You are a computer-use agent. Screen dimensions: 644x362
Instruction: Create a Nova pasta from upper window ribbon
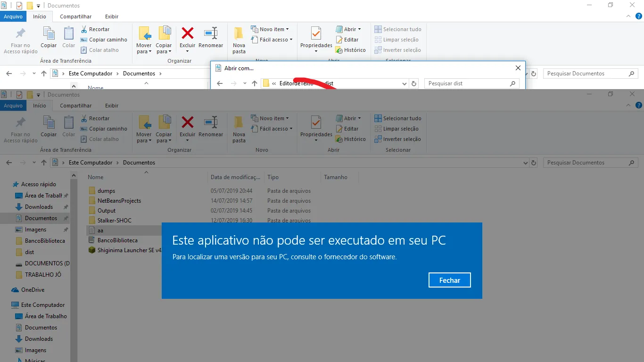point(239,40)
